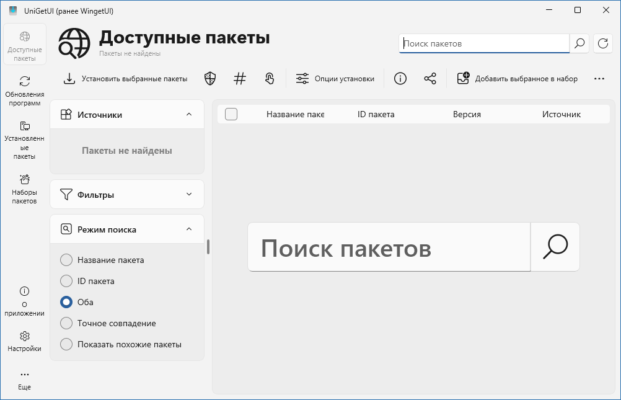Open the toolbar overflow ellipsis menu
The image size is (621, 400).
click(x=599, y=79)
